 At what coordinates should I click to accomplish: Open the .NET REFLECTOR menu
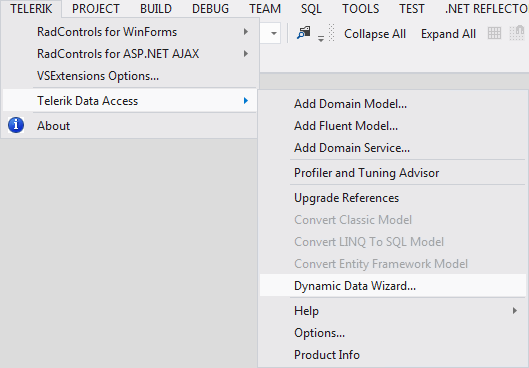(486, 9)
